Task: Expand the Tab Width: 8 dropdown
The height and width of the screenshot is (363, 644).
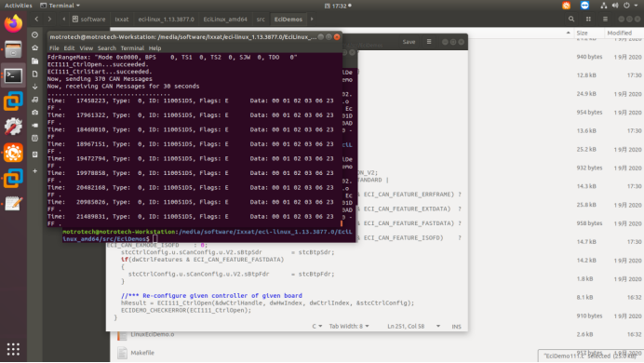Action: (x=349, y=326)
